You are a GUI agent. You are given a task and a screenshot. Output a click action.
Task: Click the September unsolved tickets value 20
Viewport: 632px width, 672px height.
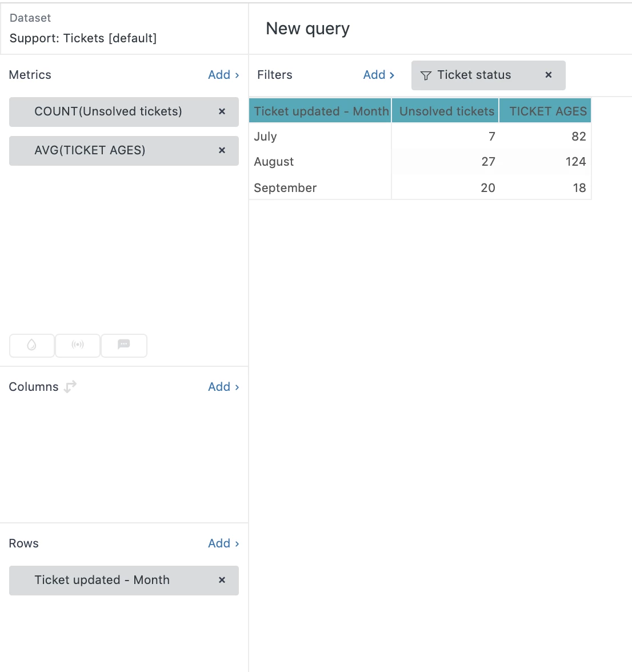[x=488, y=188]
